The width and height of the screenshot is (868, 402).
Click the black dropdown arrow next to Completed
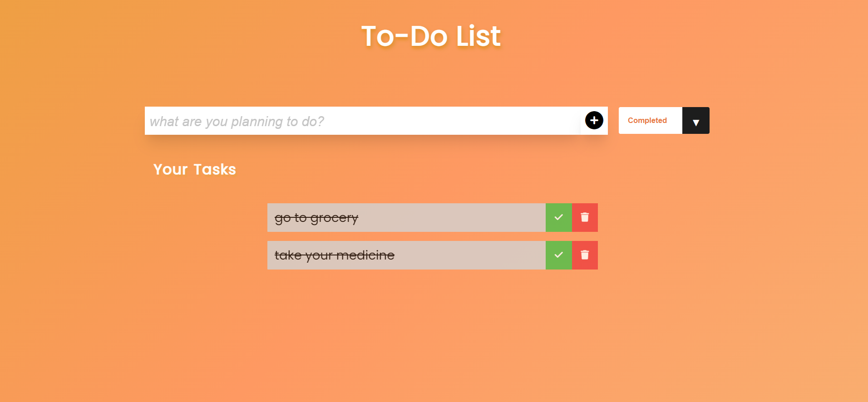click(x=695, y=120)
